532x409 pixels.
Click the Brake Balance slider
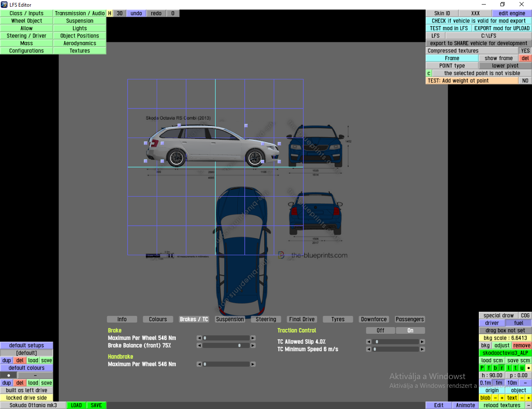[x=226, y=345]
